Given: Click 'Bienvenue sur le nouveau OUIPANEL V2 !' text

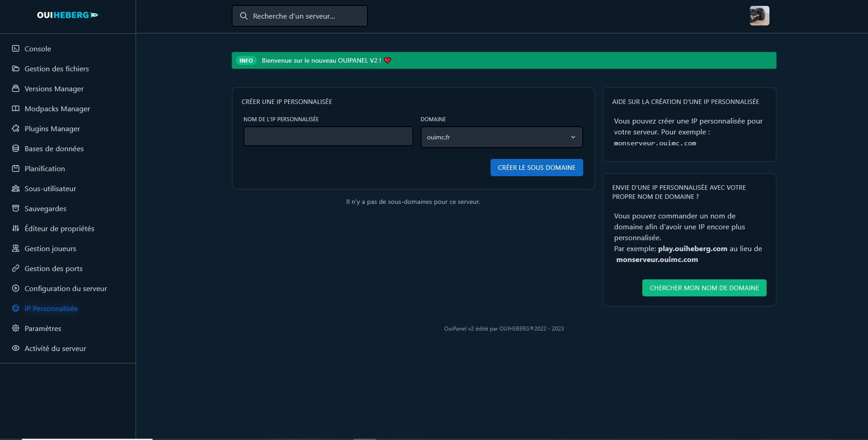Looking at the screenshot, I should [322, 60].
